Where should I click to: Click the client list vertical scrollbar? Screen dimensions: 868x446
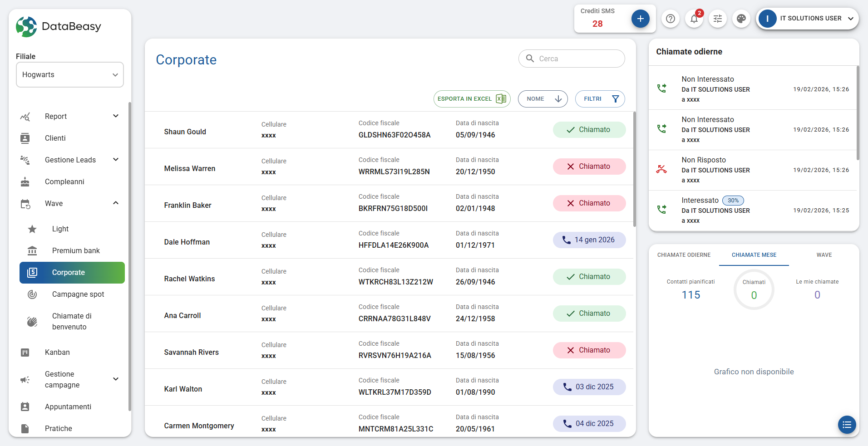(634, 169)
